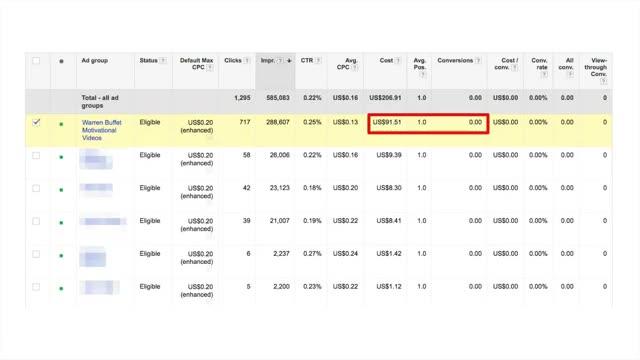
Task: Select the US$1.42 cost cell
Action: [389, 253]
